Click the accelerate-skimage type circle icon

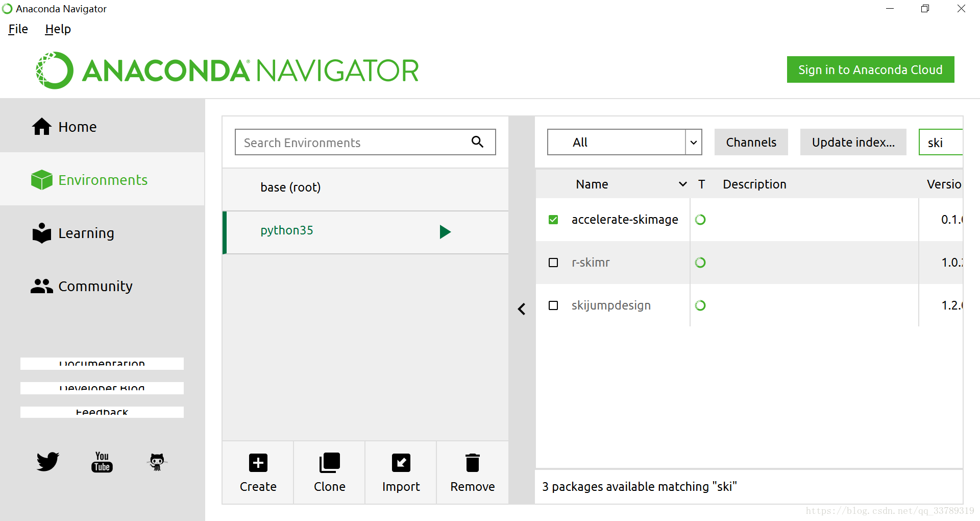pos(700,220)
